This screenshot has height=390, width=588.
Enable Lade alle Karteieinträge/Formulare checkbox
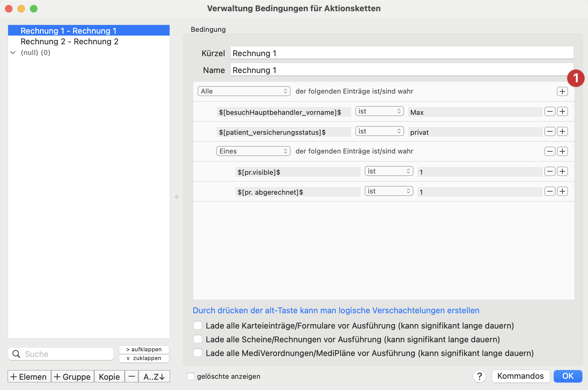click(x=198, y=325)
